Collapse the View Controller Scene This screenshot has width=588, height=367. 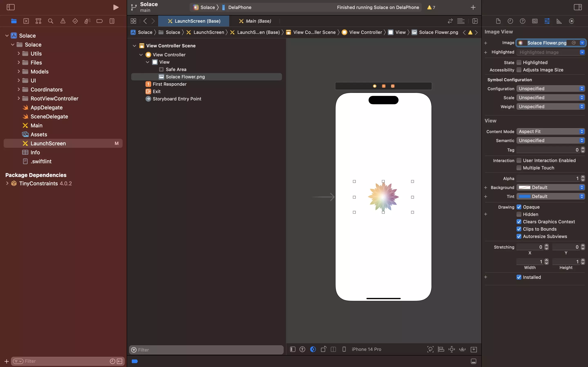pyautogui.click(x=134, y=46)
